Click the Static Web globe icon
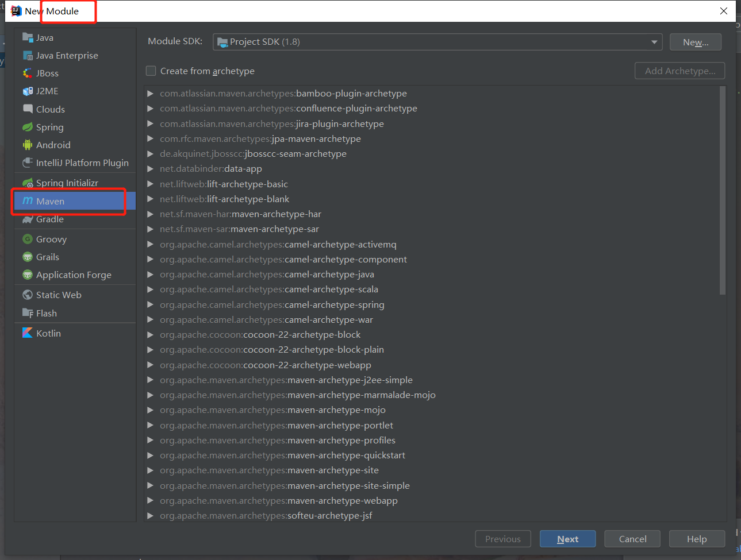Screen dimensions: 741x560 pyautogui.click(x=28, y=295)
